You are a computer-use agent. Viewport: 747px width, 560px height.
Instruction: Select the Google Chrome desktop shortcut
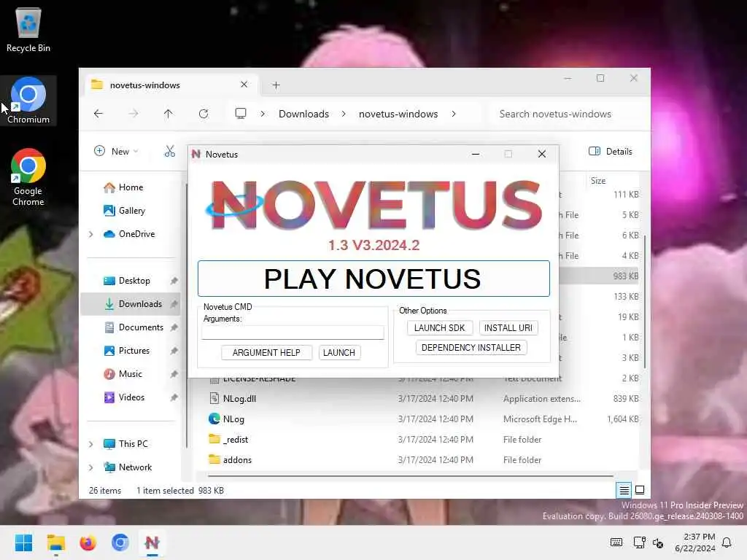pyautogui.click(x=28, y=177)
